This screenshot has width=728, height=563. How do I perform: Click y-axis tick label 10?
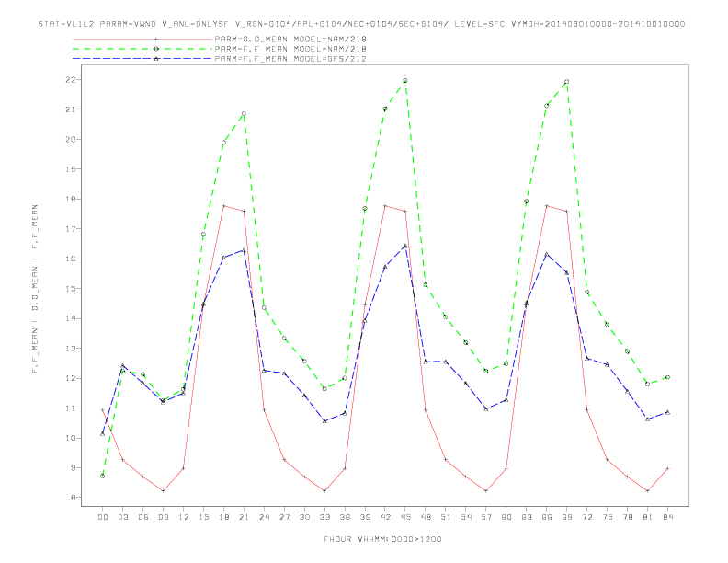click(x=70, y=438)
